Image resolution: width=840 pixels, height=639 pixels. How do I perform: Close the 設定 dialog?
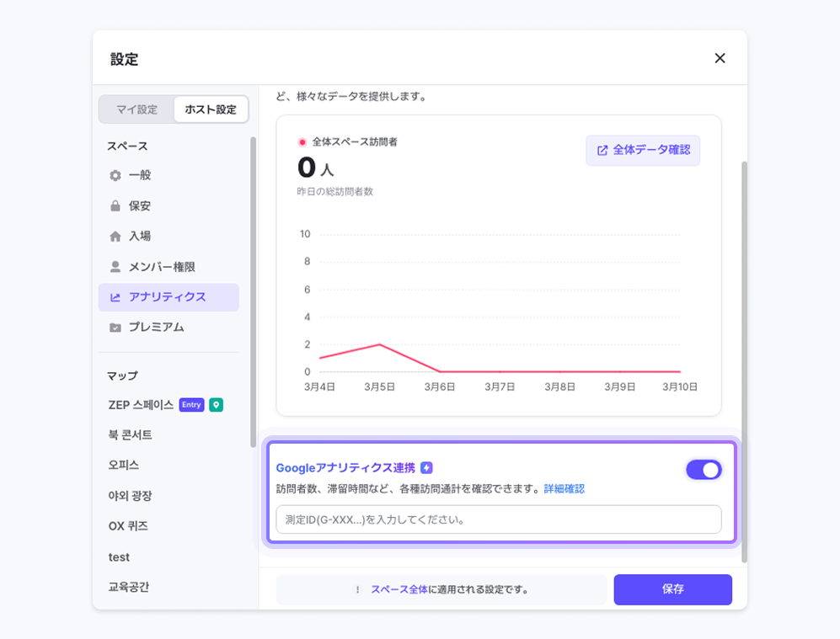pos(720,58)
